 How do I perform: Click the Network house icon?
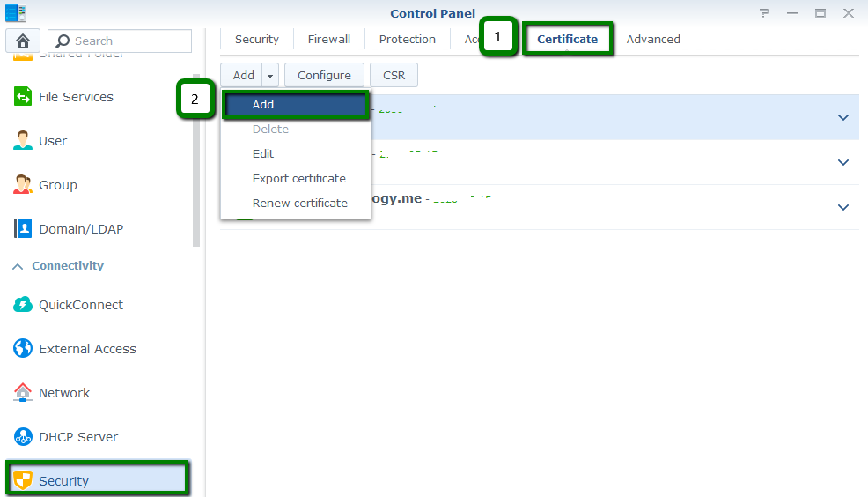pyautogui.click(x=23, y=393)
